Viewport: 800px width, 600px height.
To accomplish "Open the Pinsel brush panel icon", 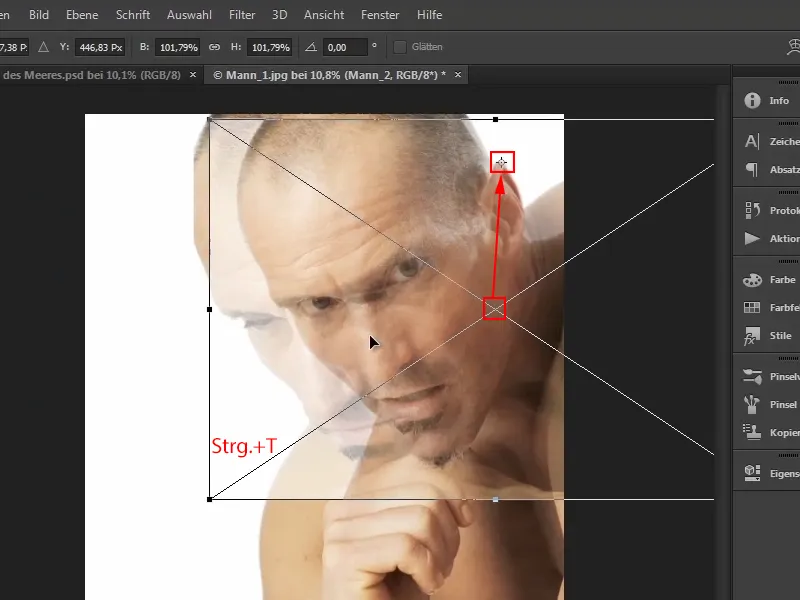I will 752,405.
